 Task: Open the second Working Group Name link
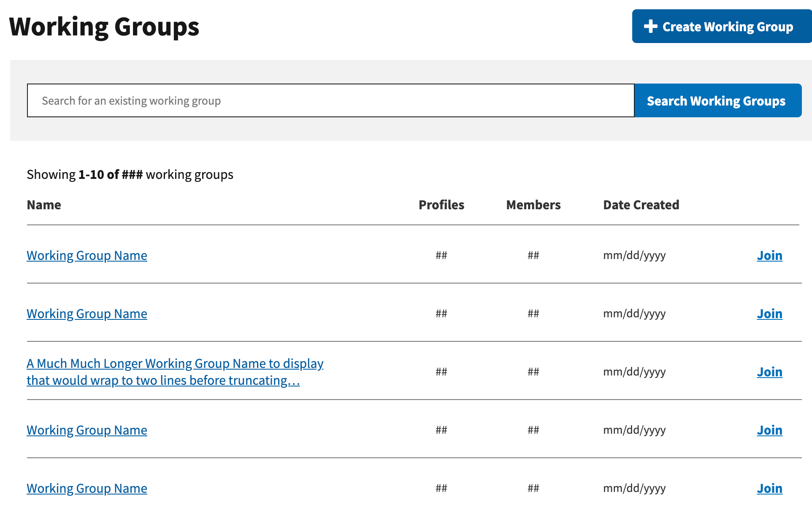[87, 313]
